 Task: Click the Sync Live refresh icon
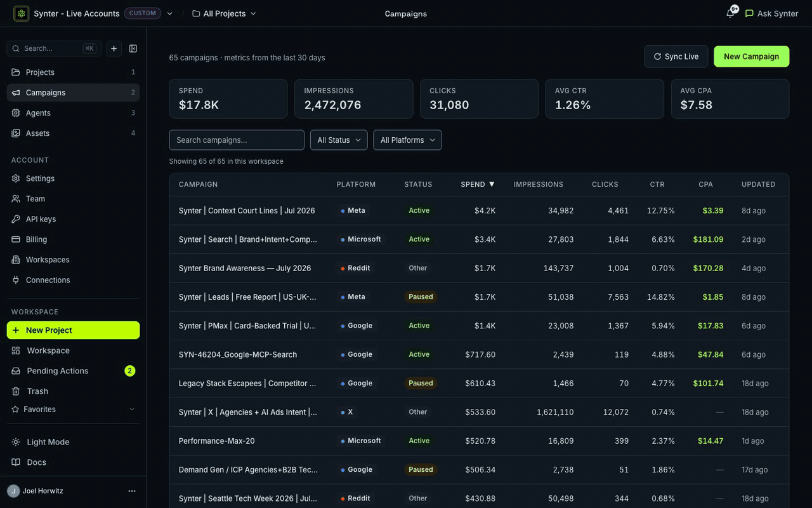coord(657,57)
